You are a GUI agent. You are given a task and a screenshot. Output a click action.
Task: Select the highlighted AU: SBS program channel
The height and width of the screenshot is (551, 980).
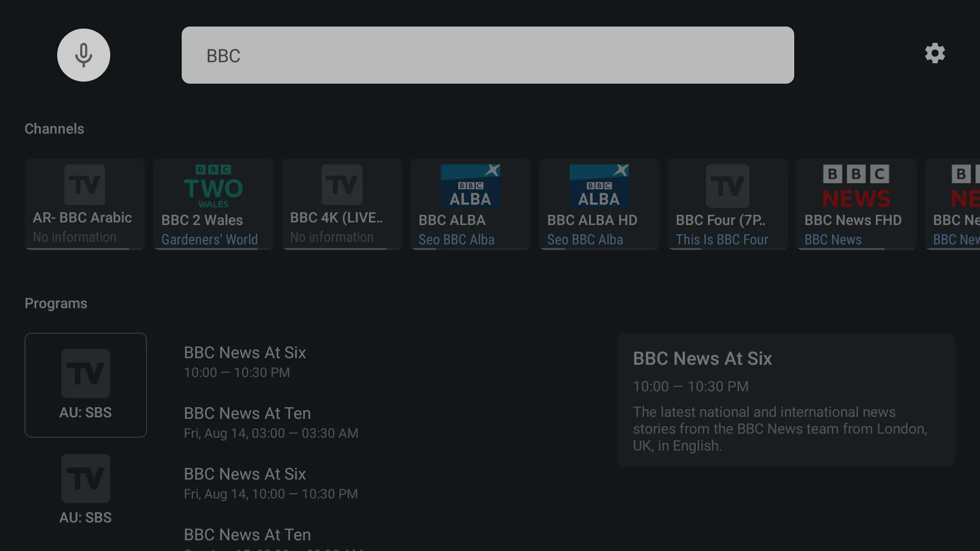point(86,385)
